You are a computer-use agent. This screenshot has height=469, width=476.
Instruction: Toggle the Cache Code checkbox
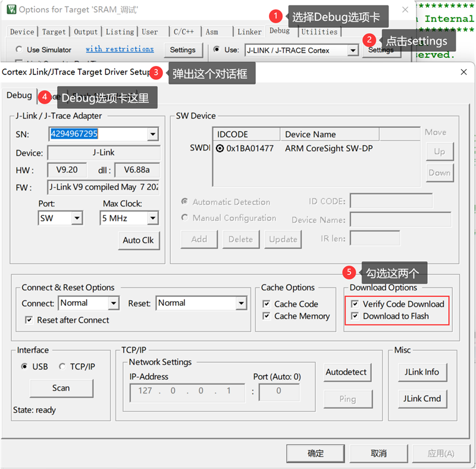[266, 304]
